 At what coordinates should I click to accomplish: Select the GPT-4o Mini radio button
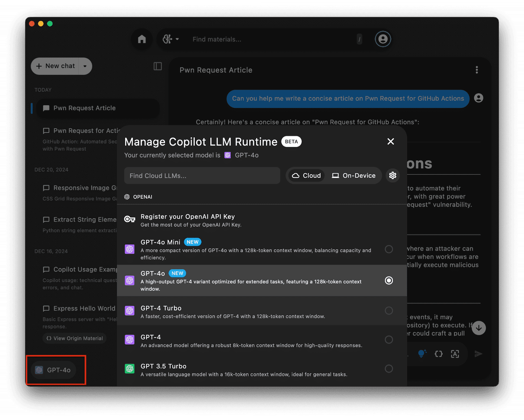pos(389,249)
